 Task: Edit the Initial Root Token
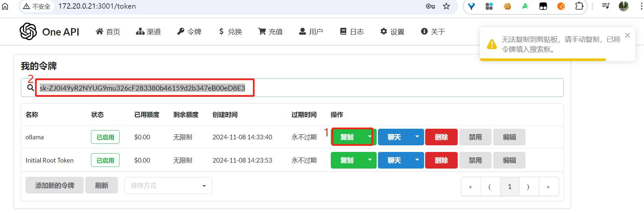509,160
